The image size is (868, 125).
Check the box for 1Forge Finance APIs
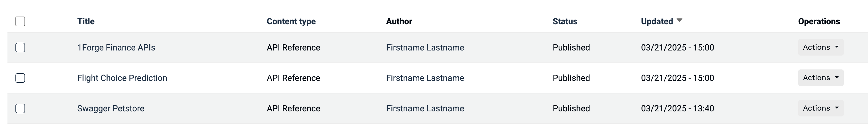coord(20,48)
